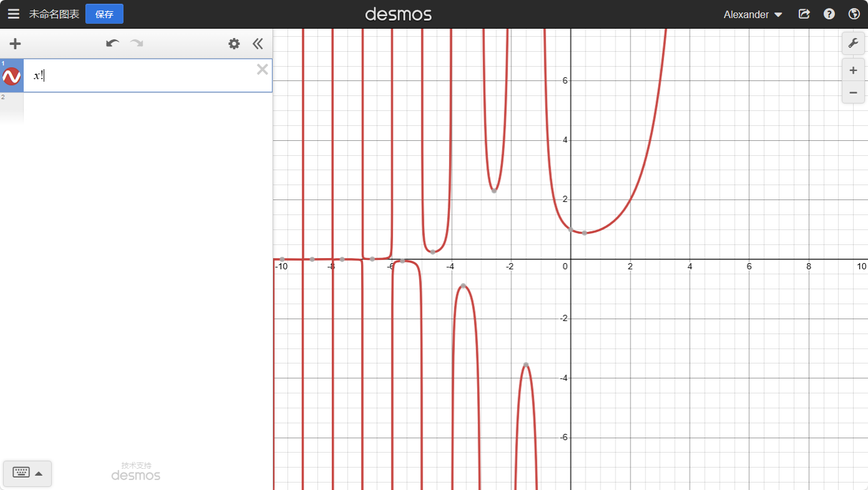Open the help question mark icon

click(x=829, y=14)
